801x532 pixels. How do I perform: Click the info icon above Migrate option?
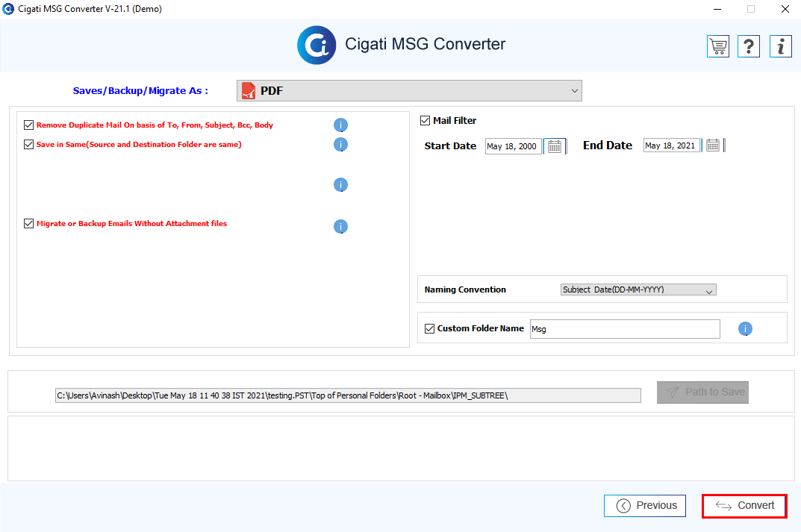(340, 185)
